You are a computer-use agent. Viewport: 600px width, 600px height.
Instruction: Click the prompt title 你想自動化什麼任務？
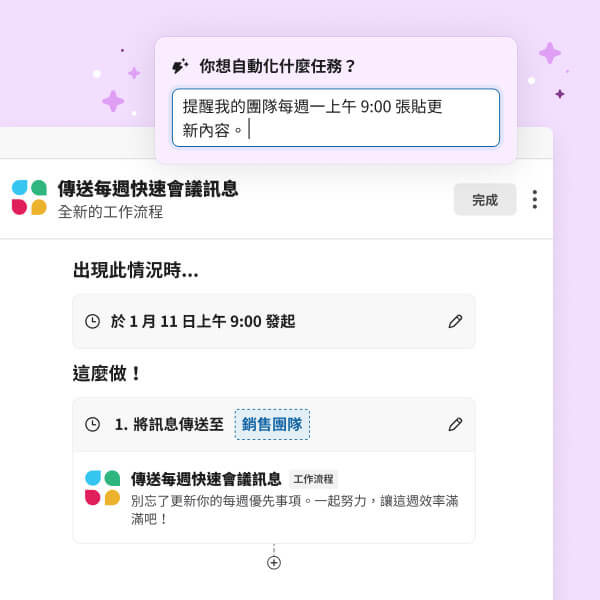tap(277, 66)
